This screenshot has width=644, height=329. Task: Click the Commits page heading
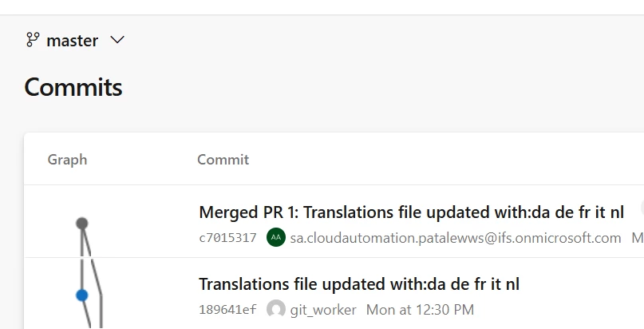tap(73, 87)
